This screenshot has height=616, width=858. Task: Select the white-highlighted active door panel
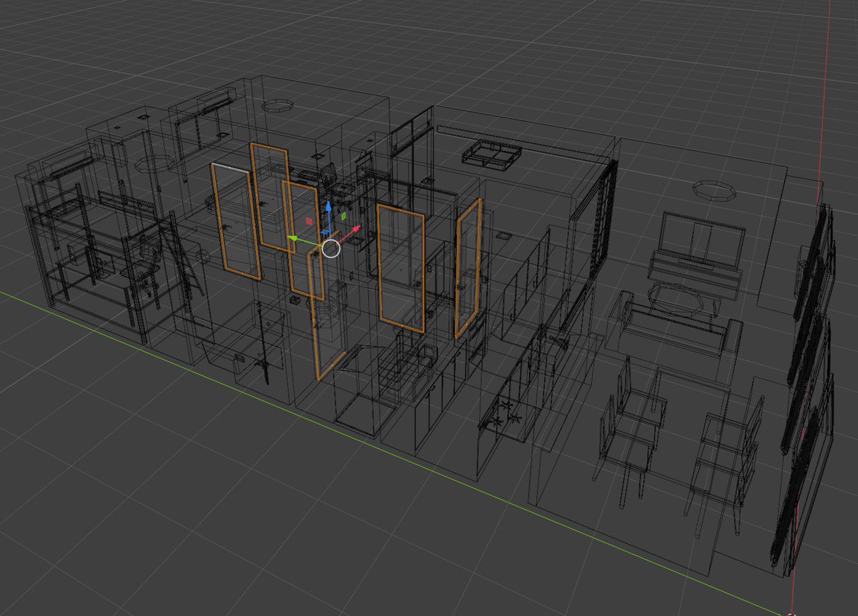[x=235, y=220]
